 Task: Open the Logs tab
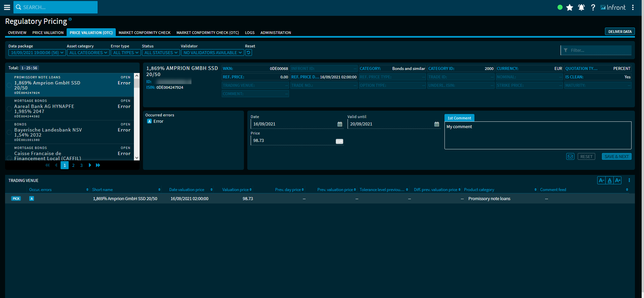coord(250,33)
